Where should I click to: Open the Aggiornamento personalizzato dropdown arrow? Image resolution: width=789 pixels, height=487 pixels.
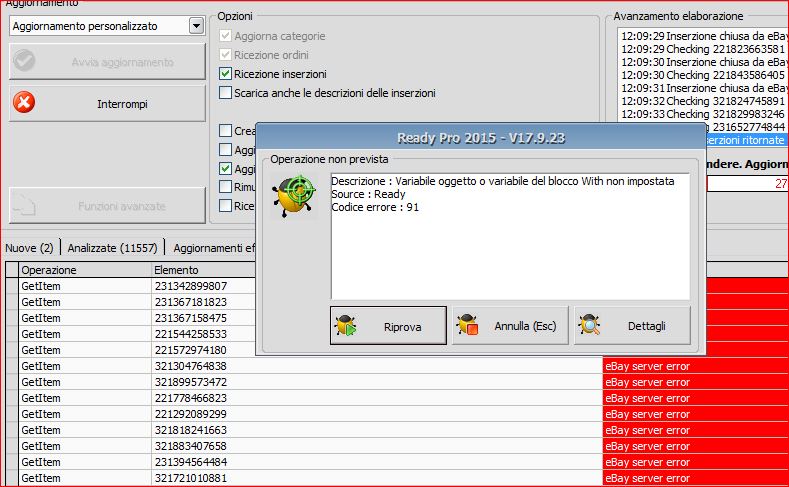[196, 26]
